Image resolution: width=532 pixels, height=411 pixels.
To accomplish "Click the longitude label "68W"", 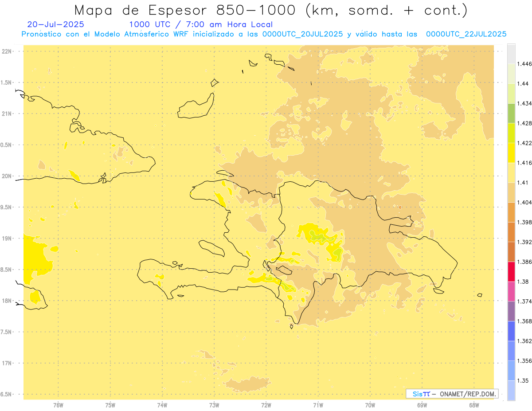I will (x=474, y=405).
